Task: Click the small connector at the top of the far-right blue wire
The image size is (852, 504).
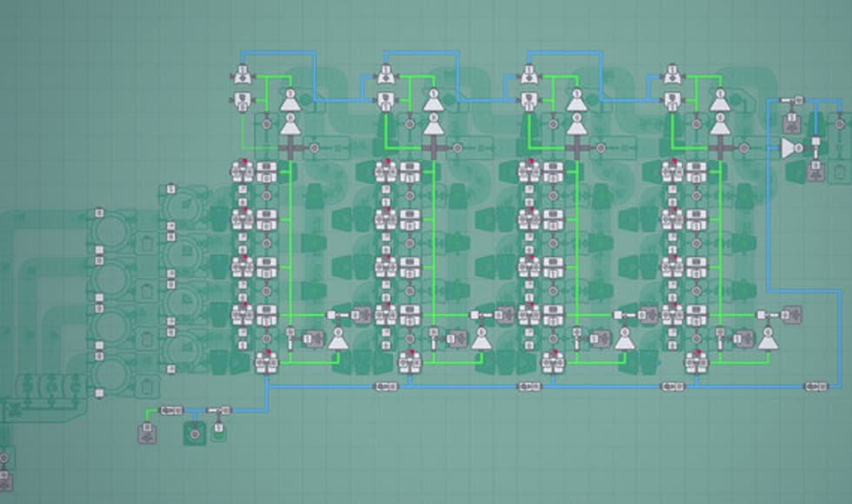Action: [792, 101]
